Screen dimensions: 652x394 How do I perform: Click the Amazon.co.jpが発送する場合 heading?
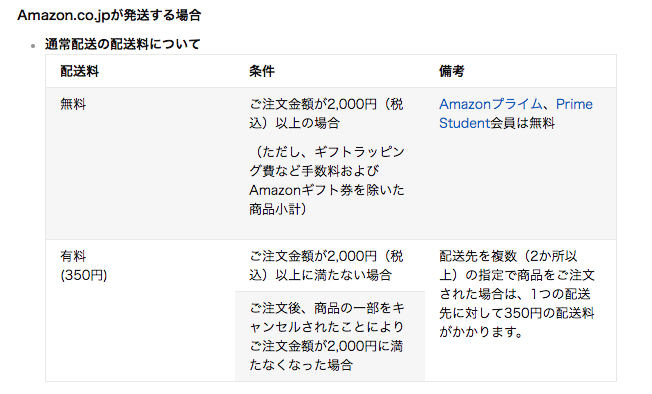pyautogui.click(x=109, y=15)
